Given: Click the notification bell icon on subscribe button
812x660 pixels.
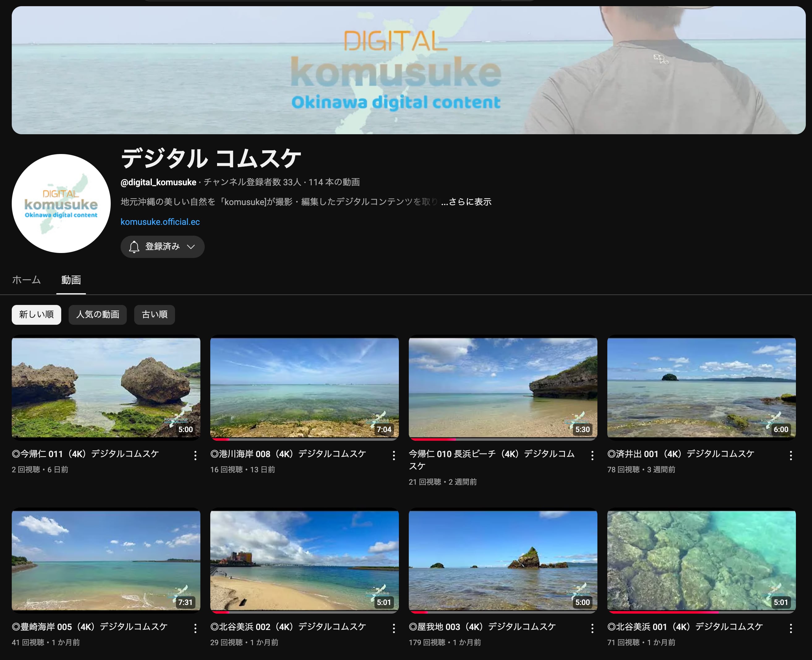Looking at the screenshot, I should point(134,247).
